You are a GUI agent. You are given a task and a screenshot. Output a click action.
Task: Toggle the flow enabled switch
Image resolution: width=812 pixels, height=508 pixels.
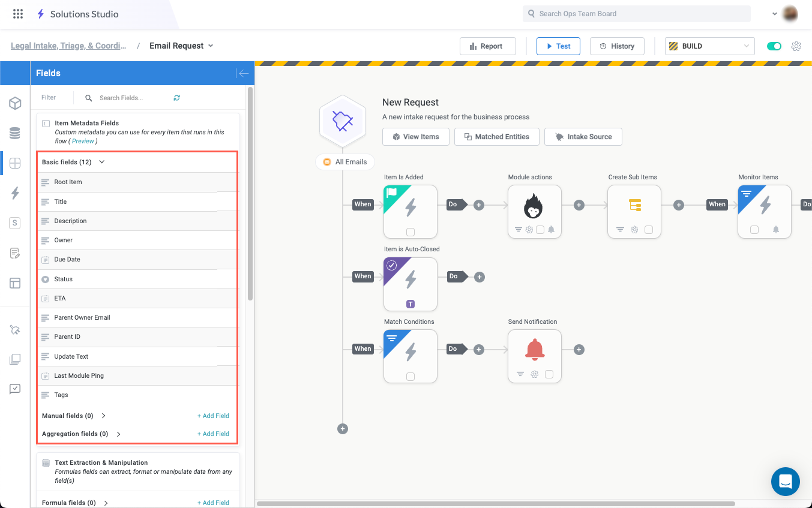(774, 46)
